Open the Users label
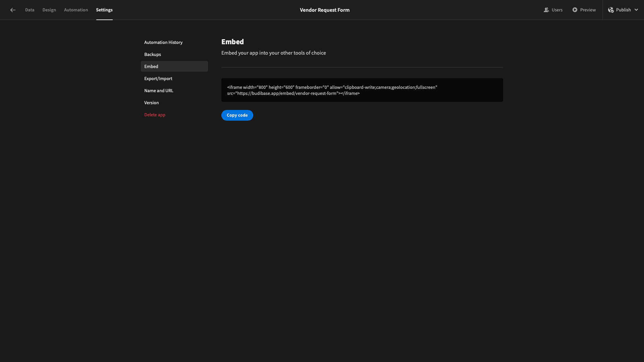The width and height of the screenshot is (644, 362). click(557, 10)
